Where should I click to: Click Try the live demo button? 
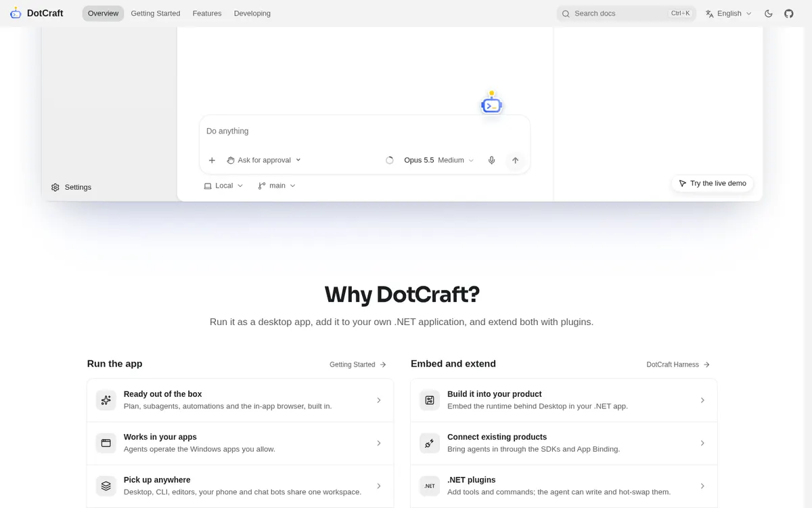tap(713, 184)
